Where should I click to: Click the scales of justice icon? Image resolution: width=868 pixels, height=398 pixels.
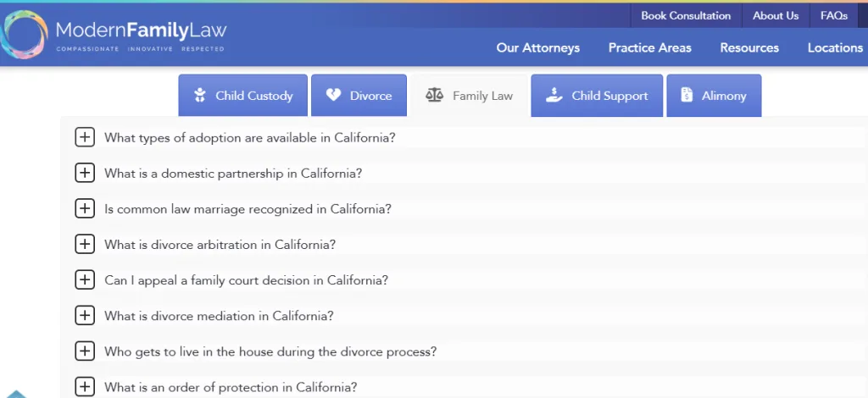pos(434,96)
